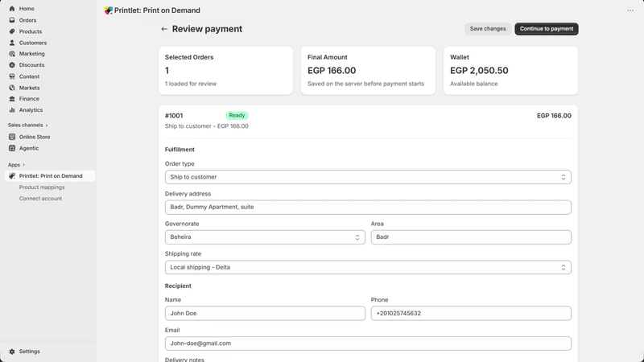The image size is (644, 362).
Task: Click the Printlet logo in header
Action: (109, 10)
